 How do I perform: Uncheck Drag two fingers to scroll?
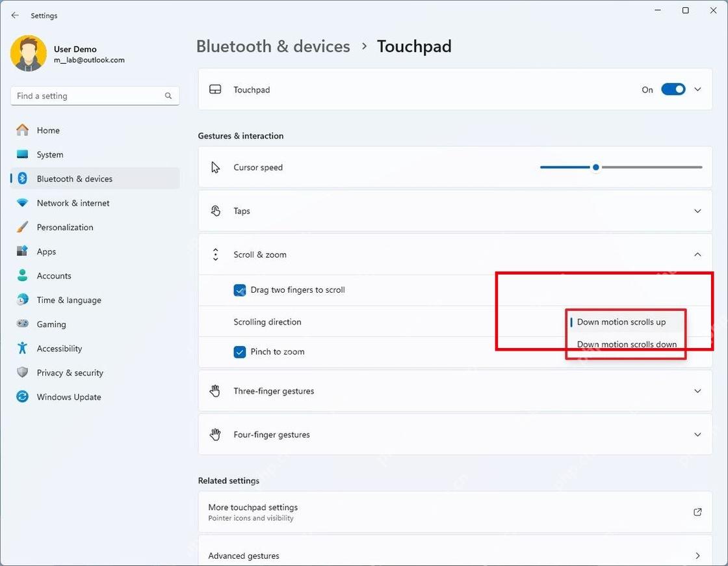[240, 290]
